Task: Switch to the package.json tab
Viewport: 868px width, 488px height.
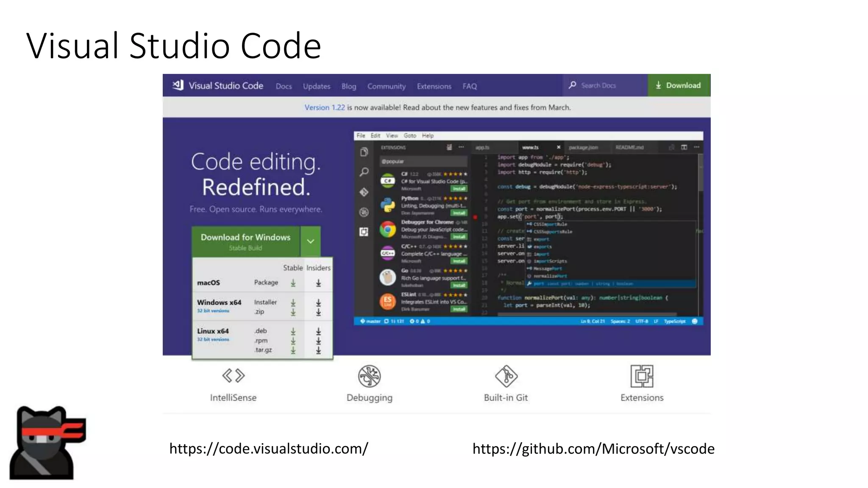Action: coord(583,147)
